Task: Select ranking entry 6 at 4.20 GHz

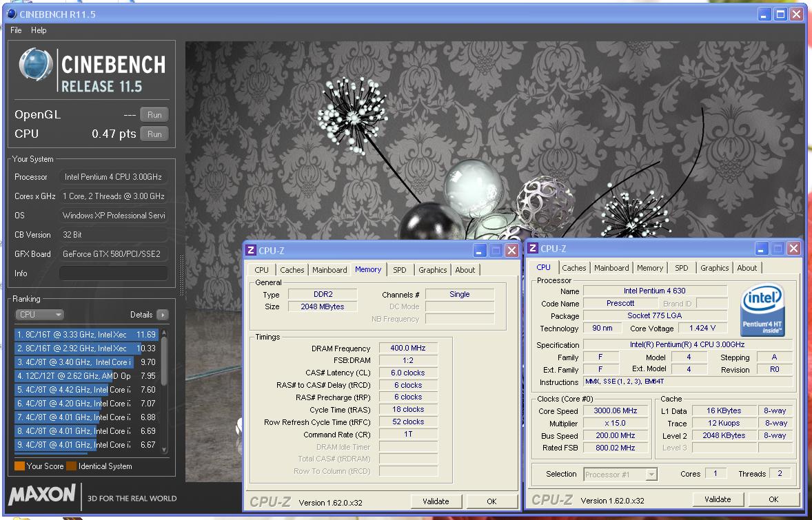Action: (86, 403)
